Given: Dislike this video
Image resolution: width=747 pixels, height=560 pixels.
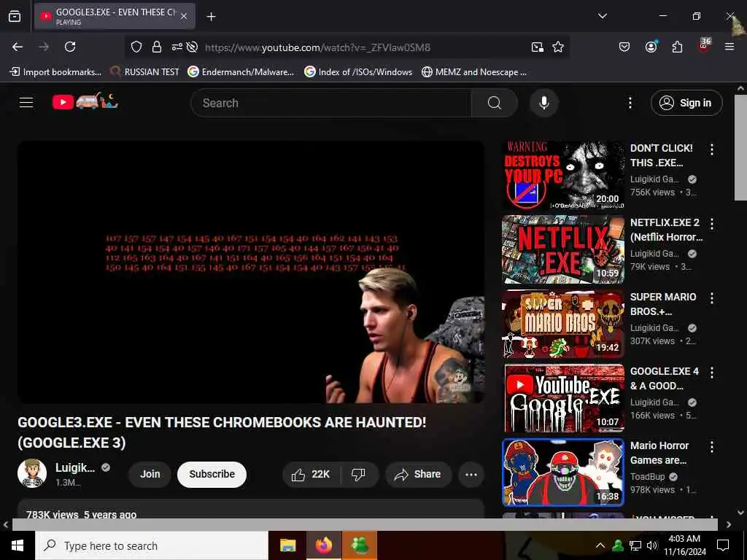Looking at the screenshot, I should tap(358, 474).
